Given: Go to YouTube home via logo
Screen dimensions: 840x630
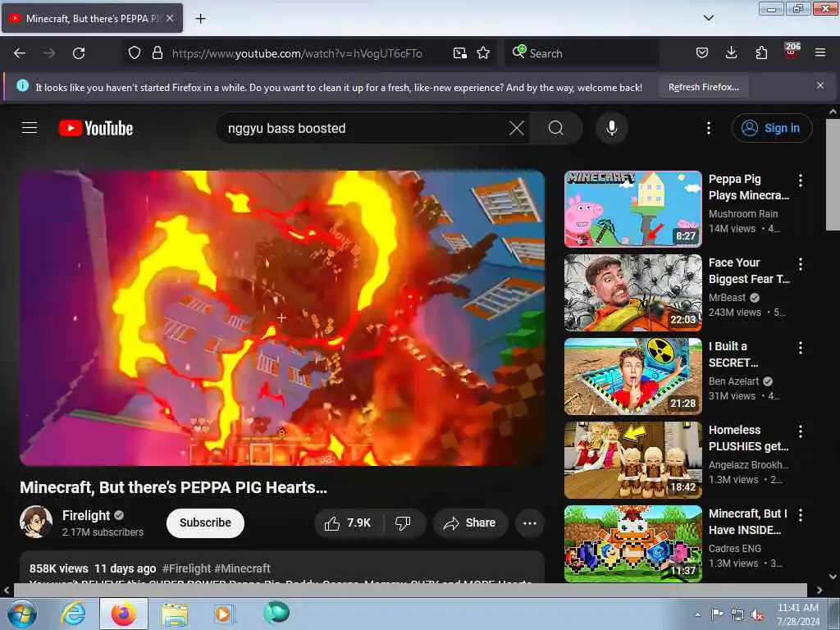Looking at the screenshot, I should click(96, 128).
